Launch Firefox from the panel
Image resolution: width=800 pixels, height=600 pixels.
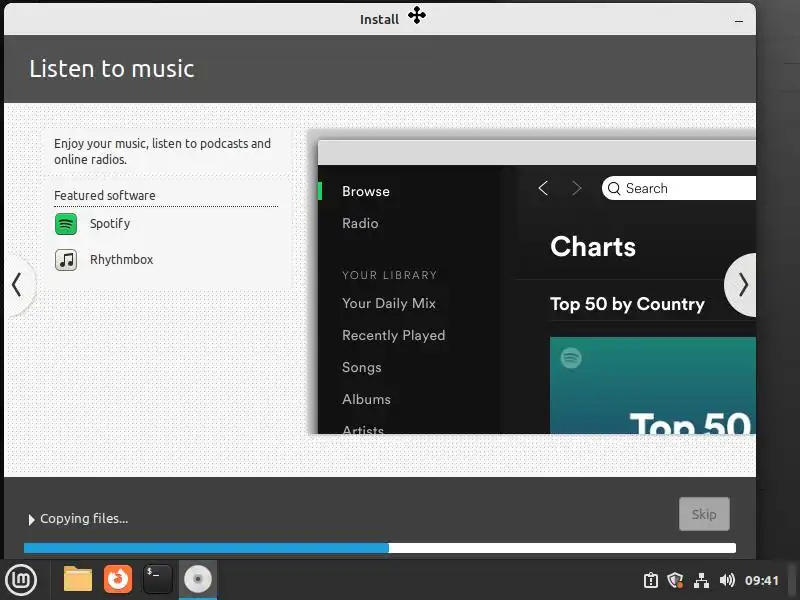click(118, 579)
